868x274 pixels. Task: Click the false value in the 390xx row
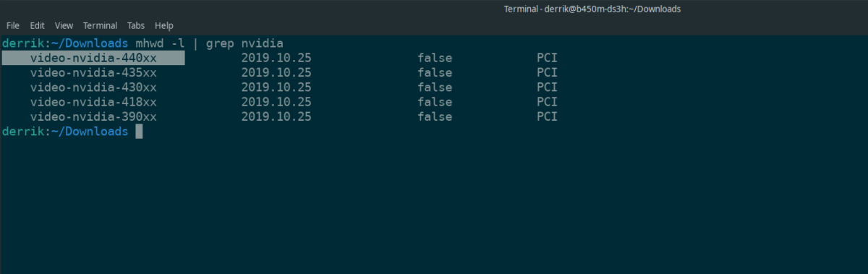point(435,116)
